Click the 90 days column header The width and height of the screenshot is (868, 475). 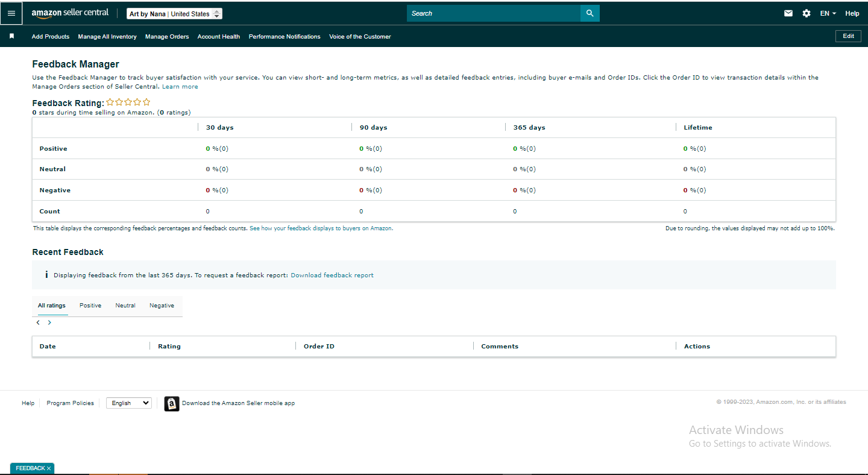coord(374,128)
